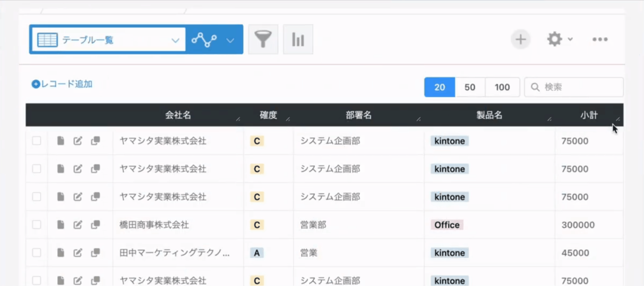View details of second ヤマシタ実業 record
The height and width of the screenshot is (286, 644).
(61, 169)
